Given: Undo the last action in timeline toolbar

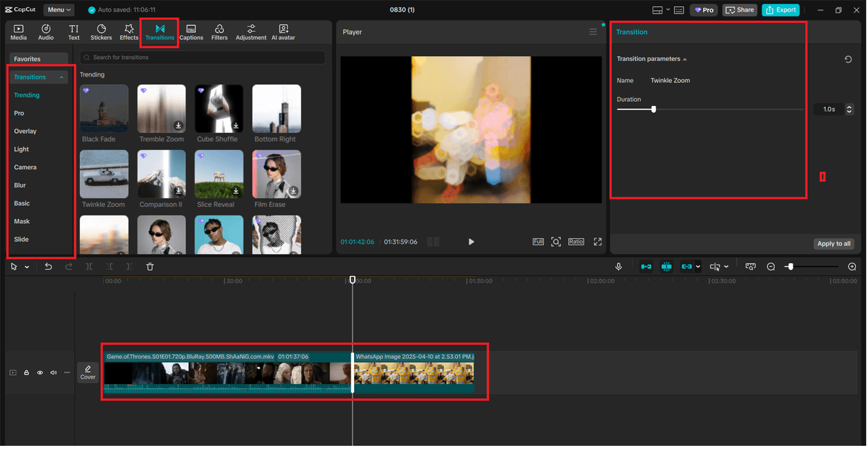Looking at the screenshot, I should pyautogui.click(x=48, y=267).
